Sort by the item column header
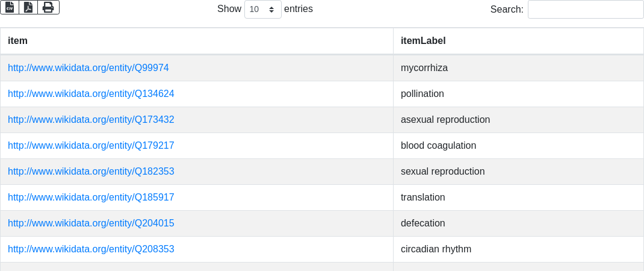This screenshot has height=271, width=644. 18,41
